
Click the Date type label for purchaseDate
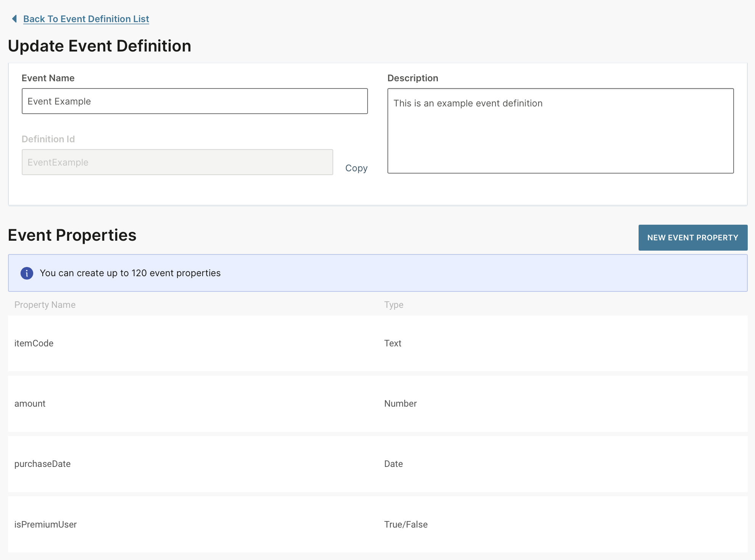click(394, 464)
